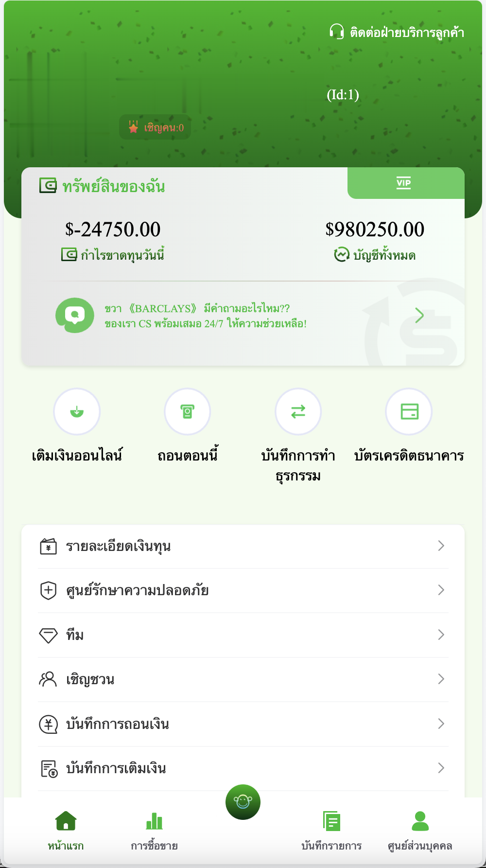Tap the invite count (เชิญคน:0) badge
The width and height of the screenshot is (486, 868).
(x=156, y=127)
